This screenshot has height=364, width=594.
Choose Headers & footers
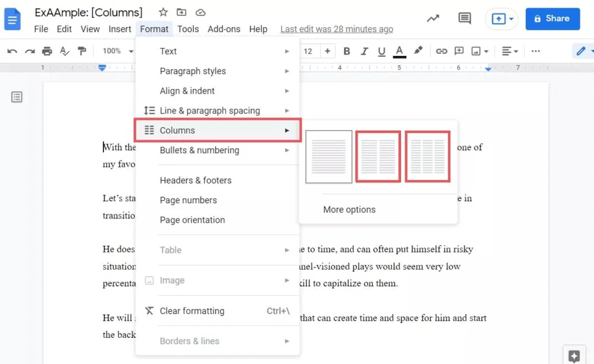point(217,181)
